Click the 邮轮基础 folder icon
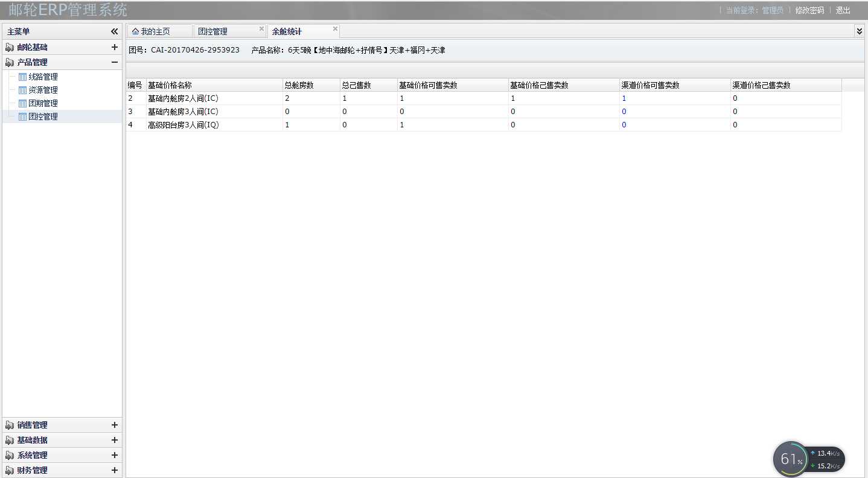 pos(10,47)
